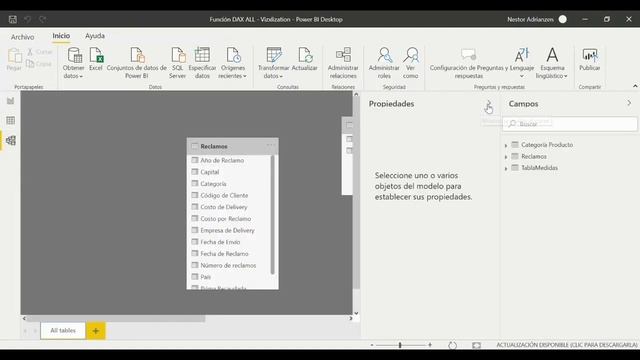Image resolution: width=640 pixels, height=360 pixels.
Task: Click Especificar datos to enter data
Action: pos(202,63)
